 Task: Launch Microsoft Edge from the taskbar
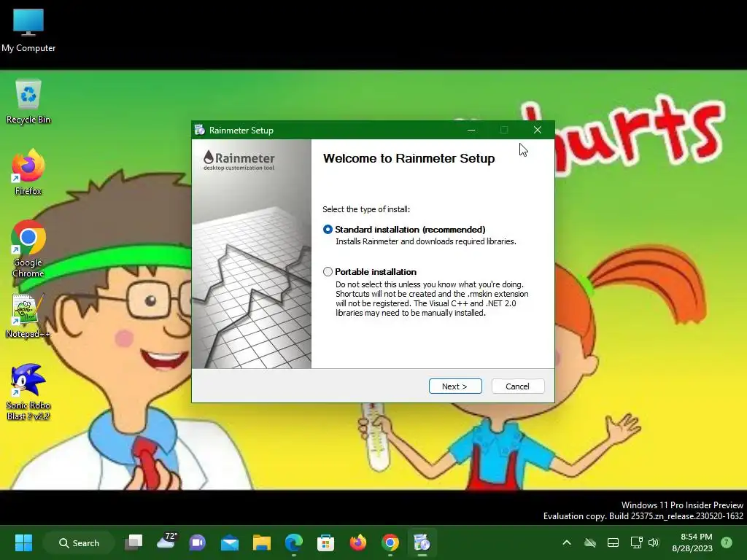[293, 542]
